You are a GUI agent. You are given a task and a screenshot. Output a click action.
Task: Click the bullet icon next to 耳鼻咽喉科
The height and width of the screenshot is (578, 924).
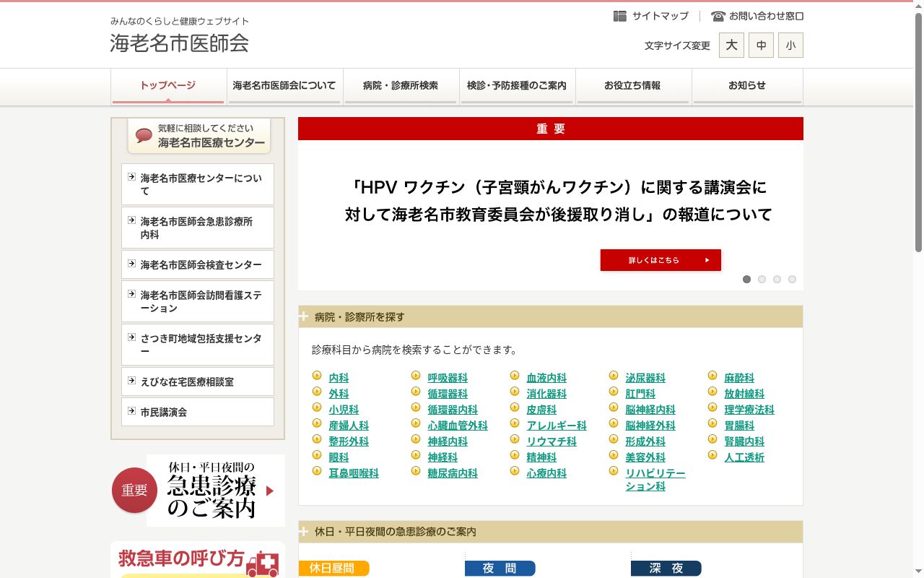pyautogui.click(x=317, y=472)
